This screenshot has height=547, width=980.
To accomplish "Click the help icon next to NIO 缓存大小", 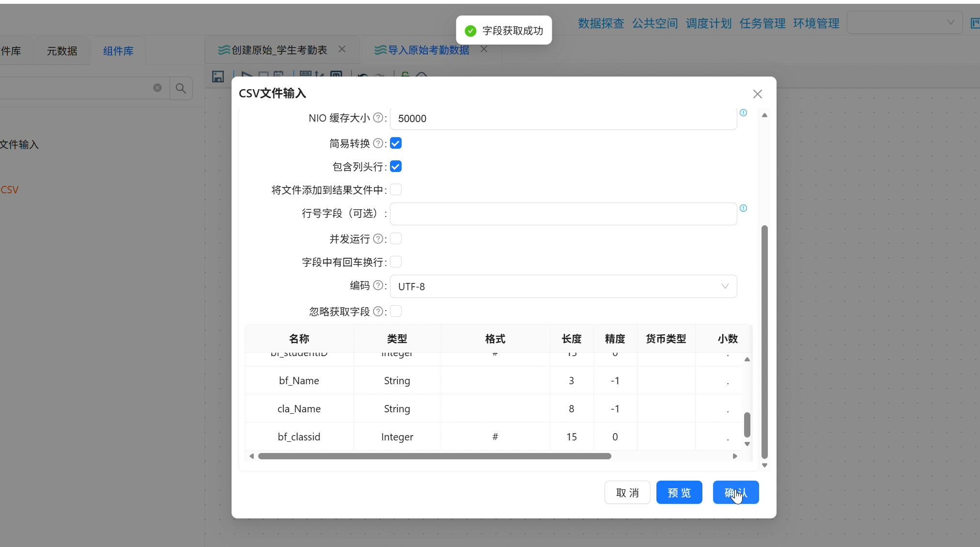I will pyautogui.click(x=378, y=118).
